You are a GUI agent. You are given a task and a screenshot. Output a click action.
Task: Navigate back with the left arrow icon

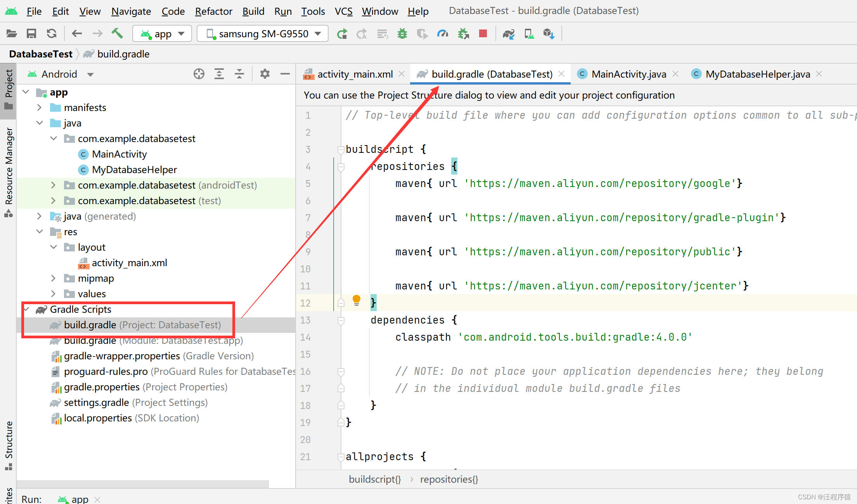click(x=77, y=34)
